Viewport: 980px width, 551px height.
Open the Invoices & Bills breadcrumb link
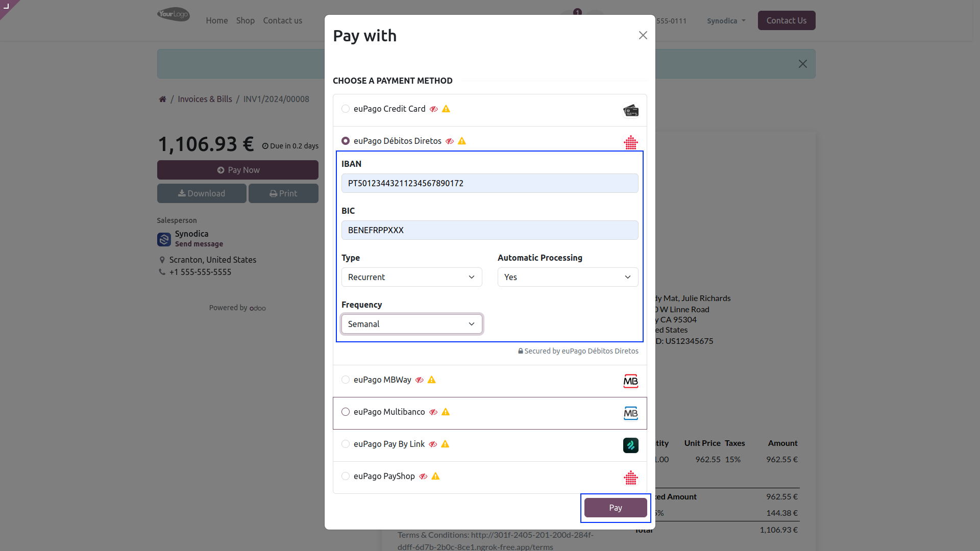tap(205, 99)
